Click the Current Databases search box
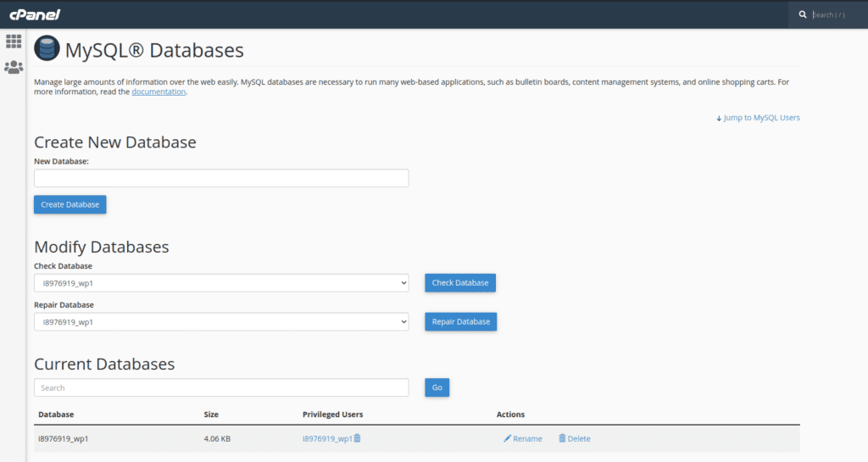The width and height of the screenshot is (868, 462). click(x=221, y=387)
